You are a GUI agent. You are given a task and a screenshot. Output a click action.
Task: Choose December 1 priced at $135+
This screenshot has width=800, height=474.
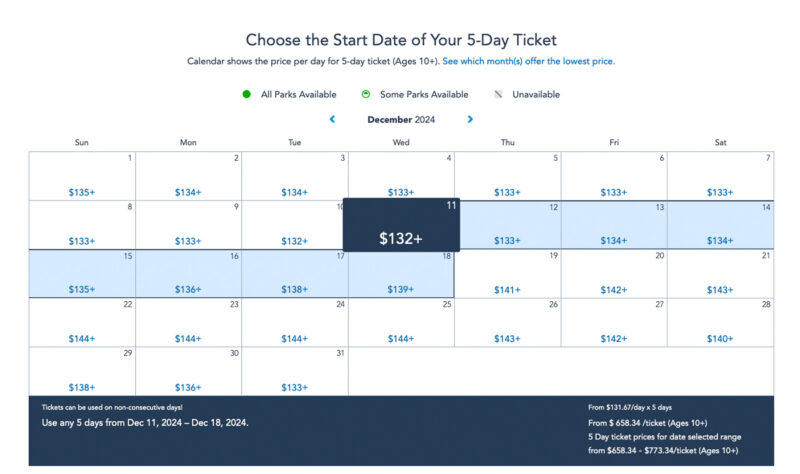[82, 176]
